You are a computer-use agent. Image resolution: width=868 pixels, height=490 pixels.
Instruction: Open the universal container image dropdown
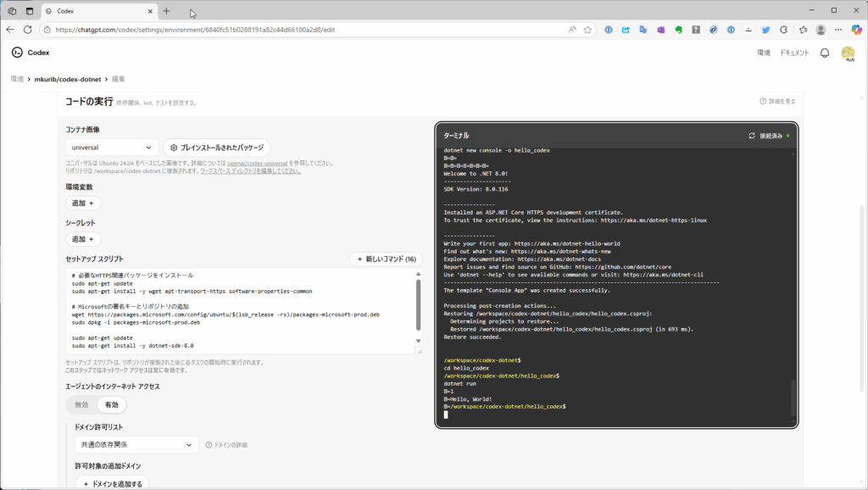click(x=111, y=148)
